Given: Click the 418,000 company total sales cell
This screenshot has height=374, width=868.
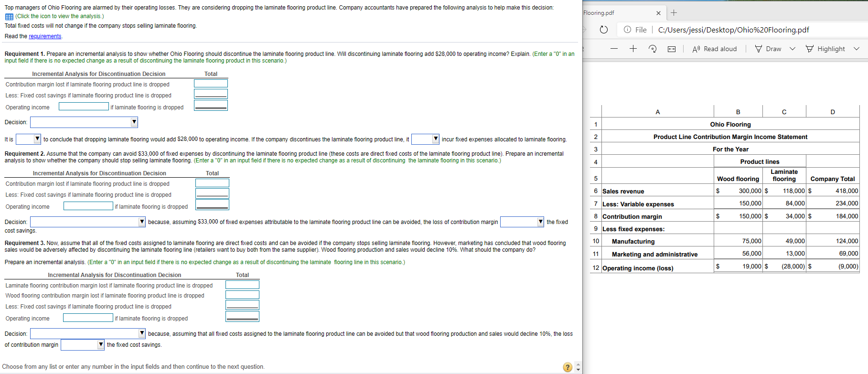Looking at the screenshot, I should (847, 191).
